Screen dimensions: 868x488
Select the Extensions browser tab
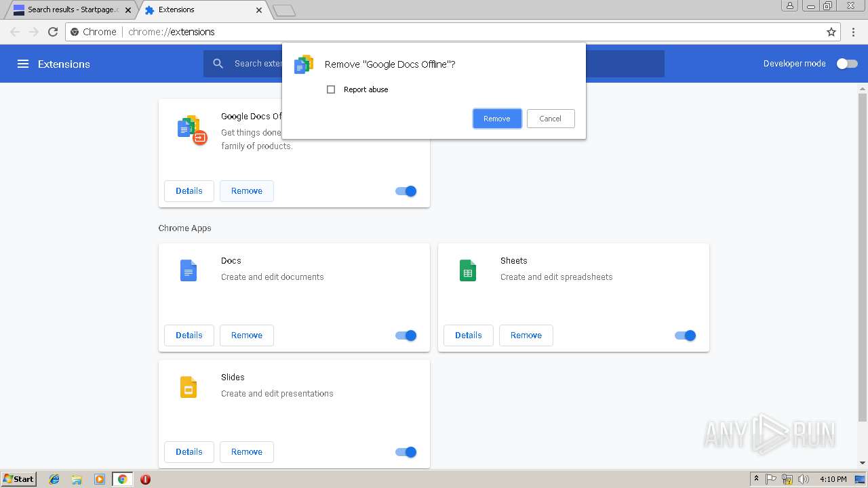tap(202, 10)
